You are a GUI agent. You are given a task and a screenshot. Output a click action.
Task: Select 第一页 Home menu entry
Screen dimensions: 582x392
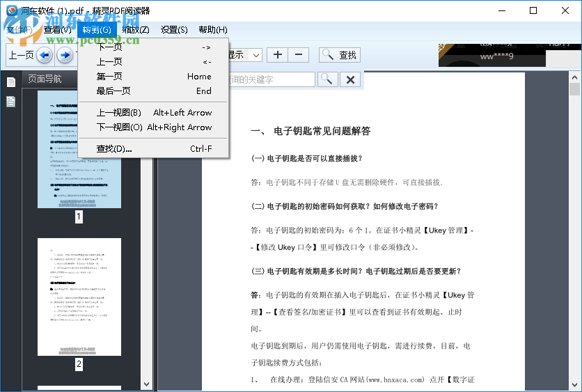pos(154,77)
